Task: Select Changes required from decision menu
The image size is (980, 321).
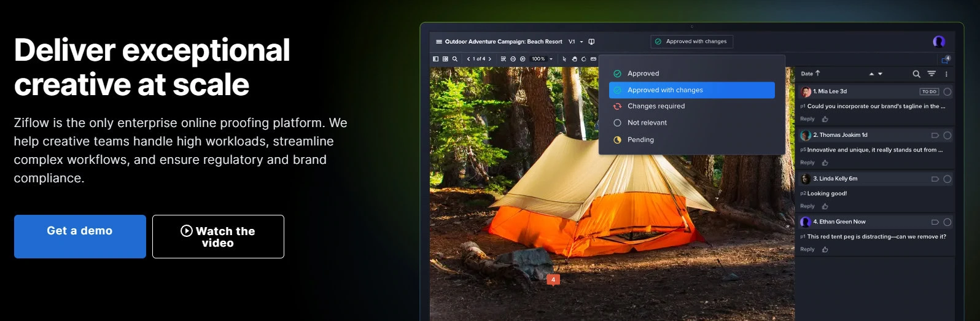Action: coord(656,106)
